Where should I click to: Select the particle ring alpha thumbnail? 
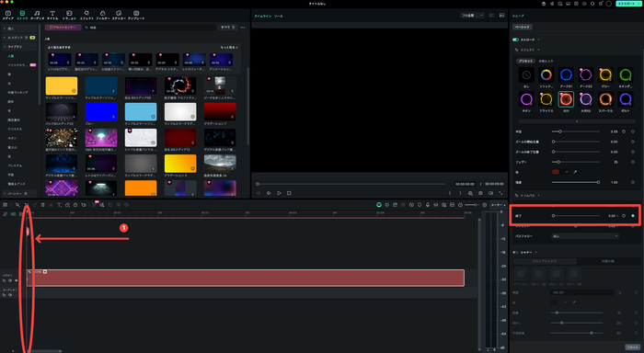(x=180, y=85)
